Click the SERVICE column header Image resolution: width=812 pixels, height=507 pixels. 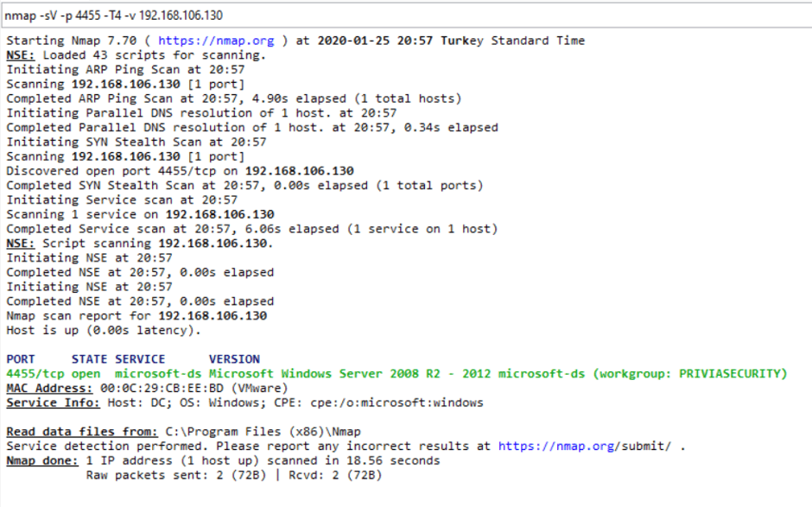point(140,360)
